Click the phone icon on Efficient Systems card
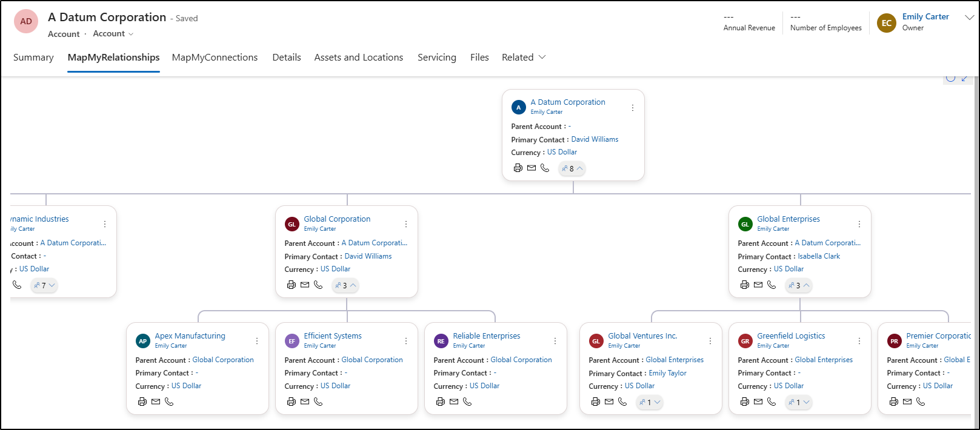 coord(318,402)
